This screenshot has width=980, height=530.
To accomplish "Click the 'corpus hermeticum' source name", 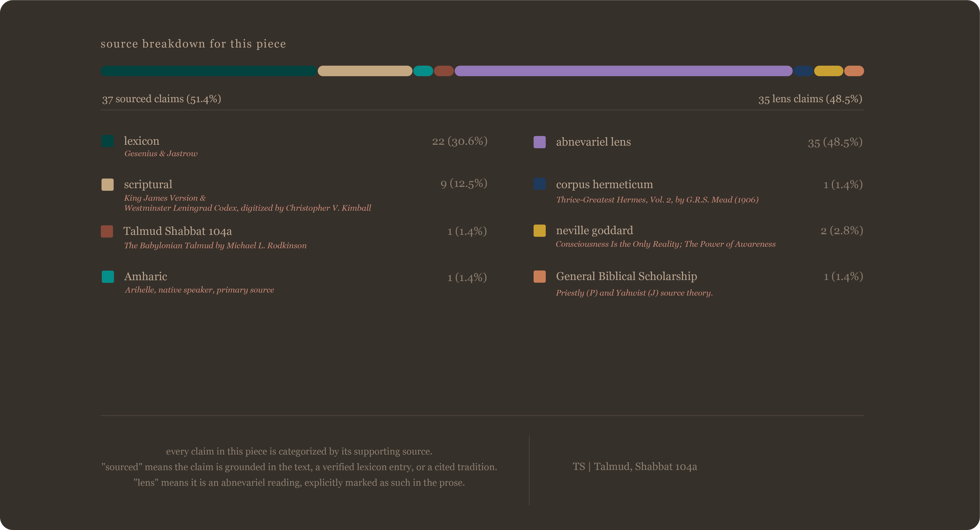I will pos(604,184).
